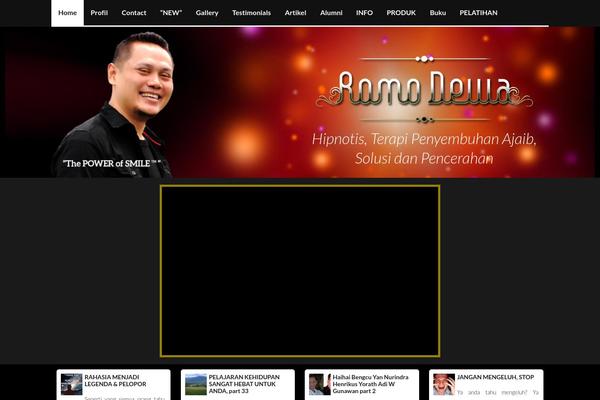Select the "NEW" menu item
Viewport: 600px width, 400px height.
point(171,13)
